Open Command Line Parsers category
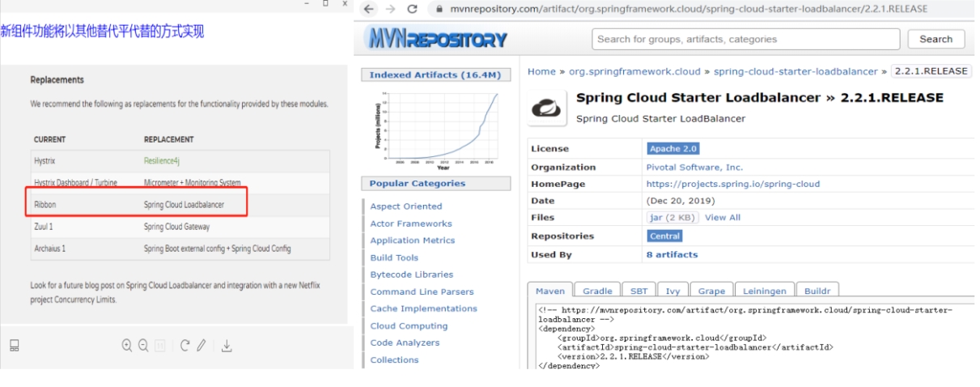 click(422, 291)
